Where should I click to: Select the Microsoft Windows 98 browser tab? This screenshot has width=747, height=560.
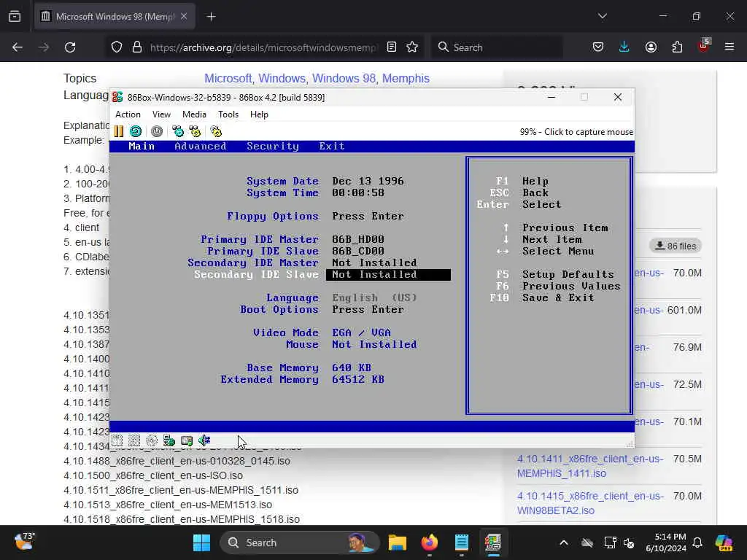[x=115, y=17]
